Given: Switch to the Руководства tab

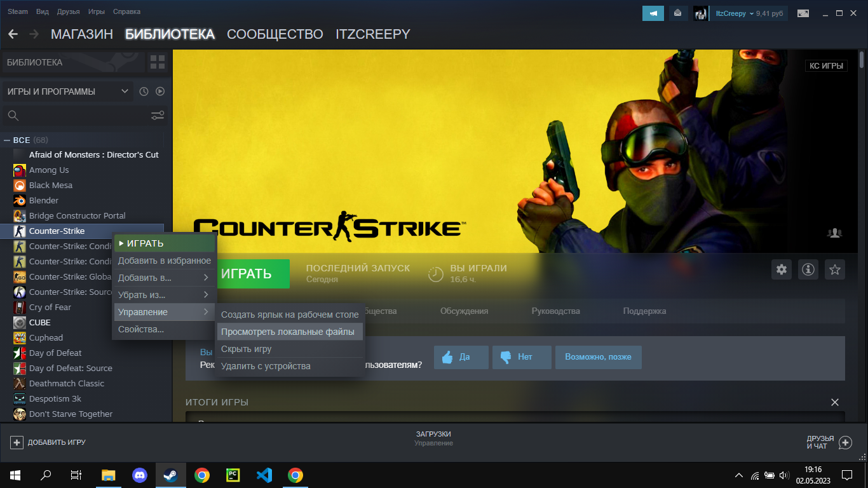Looking at the screenshot, I should tap(555, 311).
